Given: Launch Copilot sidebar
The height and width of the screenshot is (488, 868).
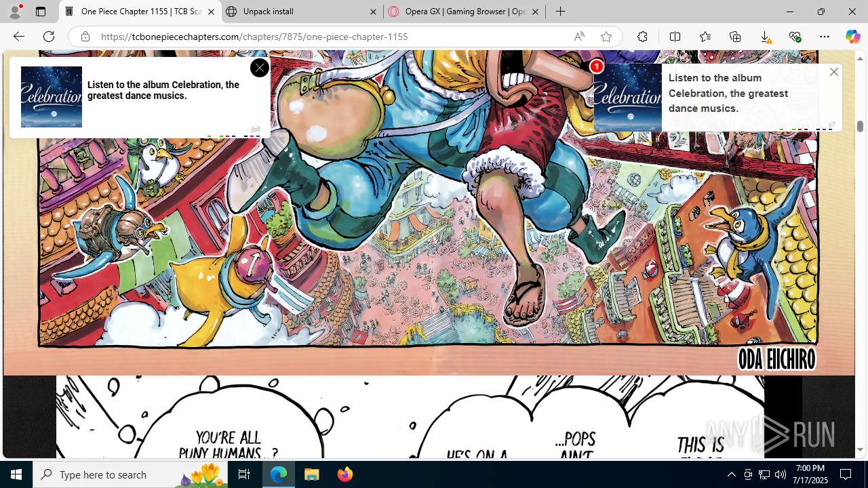Looking at the screenshot, I should 852,37.
